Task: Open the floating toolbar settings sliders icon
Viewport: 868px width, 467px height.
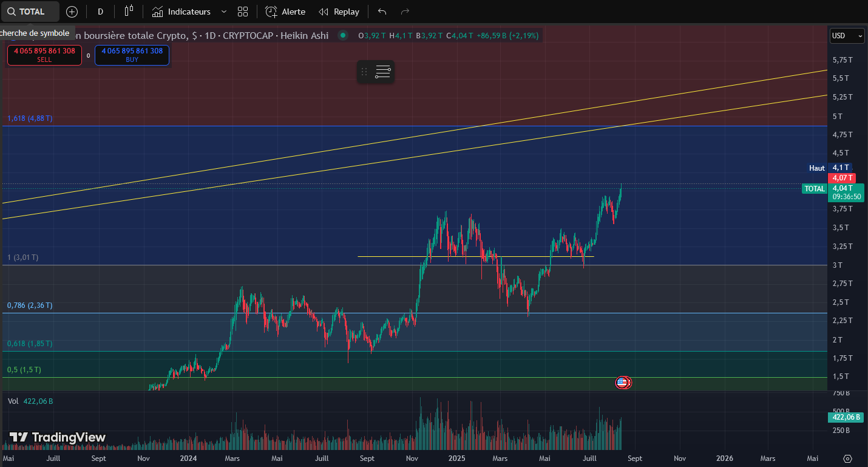Action: click(x=383, y=72)
